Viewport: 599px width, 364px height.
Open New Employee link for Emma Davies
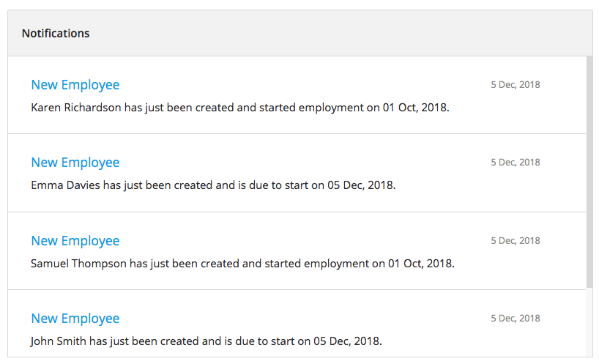coord(75,163)
